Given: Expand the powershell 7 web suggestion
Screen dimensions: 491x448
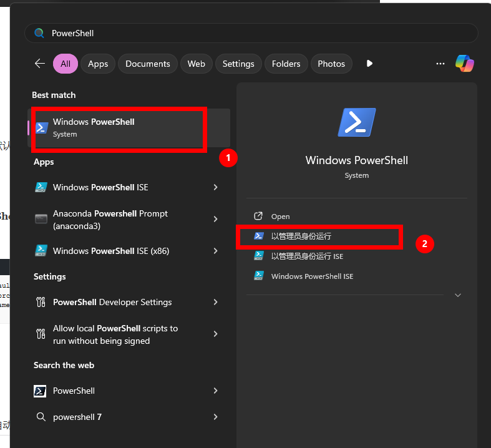Looking at the screenshot, I should point(215,417).
